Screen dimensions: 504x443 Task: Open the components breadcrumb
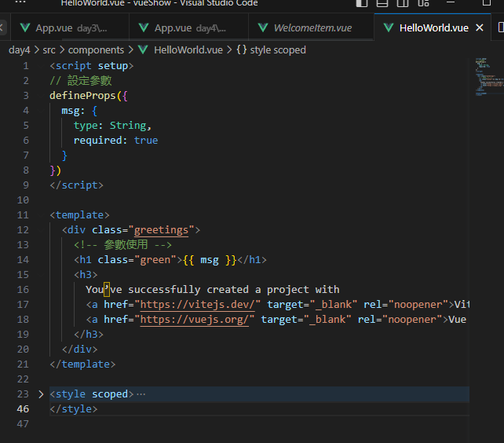click(x=96, y=50)
